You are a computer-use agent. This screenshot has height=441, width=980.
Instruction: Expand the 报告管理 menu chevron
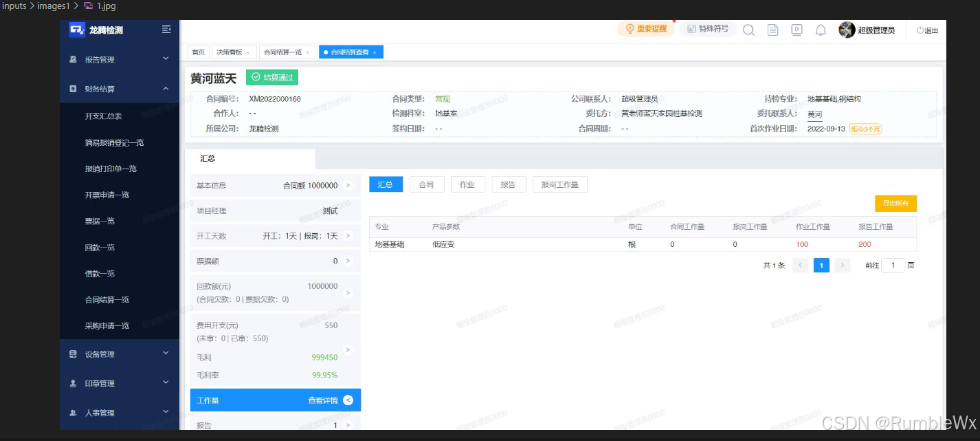point(166,59)
